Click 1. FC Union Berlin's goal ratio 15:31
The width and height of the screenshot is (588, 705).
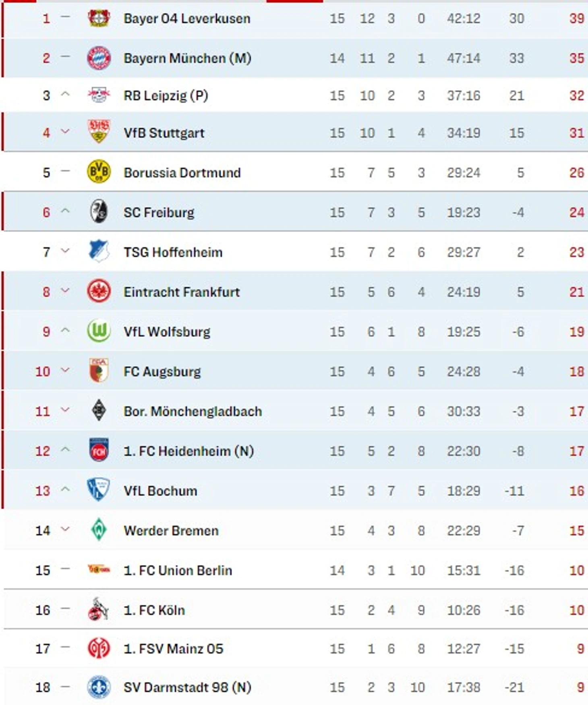pyautogui.click(x=464, y=570)
